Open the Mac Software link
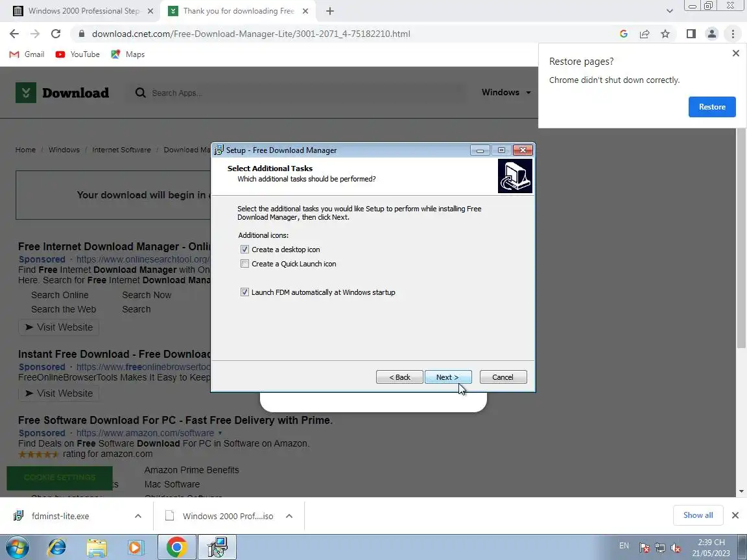The height and width of the screenshot is (560, 747). pyautogui.click(x=172, y=484)
